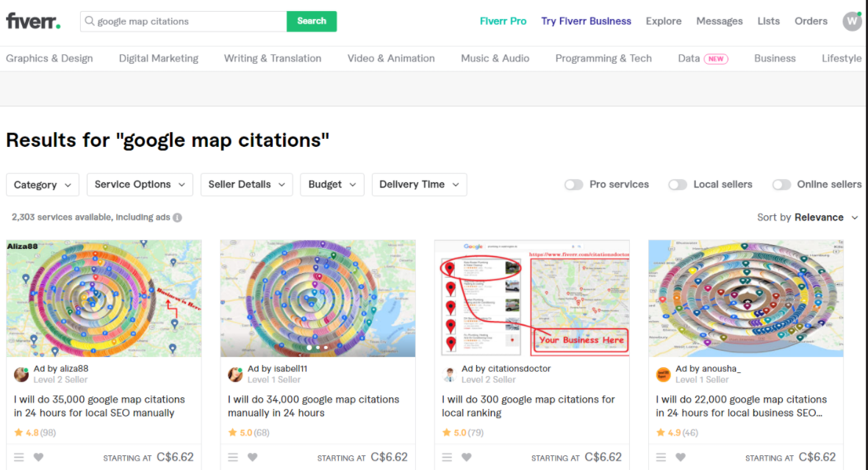The width and height of the screenshot is (868, 470).
Task: Expand the Category filter dropdown
Action: point(43,185)
